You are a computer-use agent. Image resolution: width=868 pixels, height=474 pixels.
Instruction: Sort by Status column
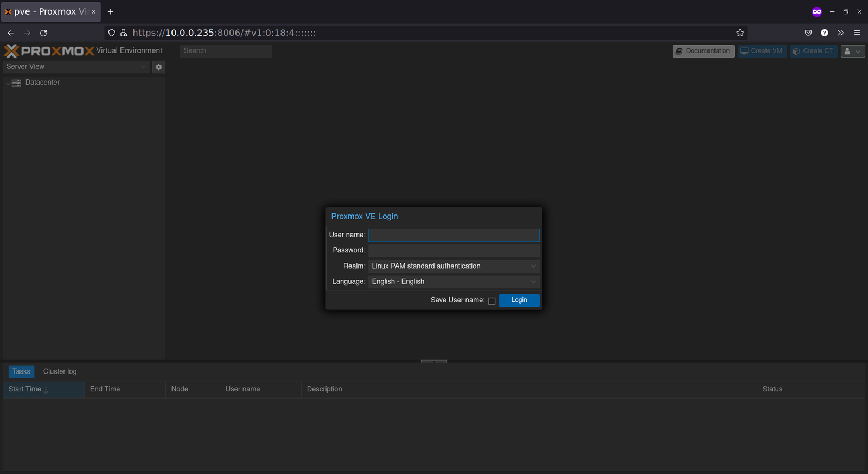tap(811, 389)
